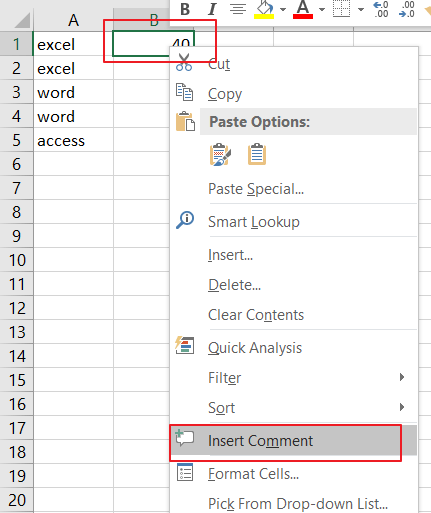Choose Copy from context menu
This screenshot has height=513, width=431.
pos(225,94)
